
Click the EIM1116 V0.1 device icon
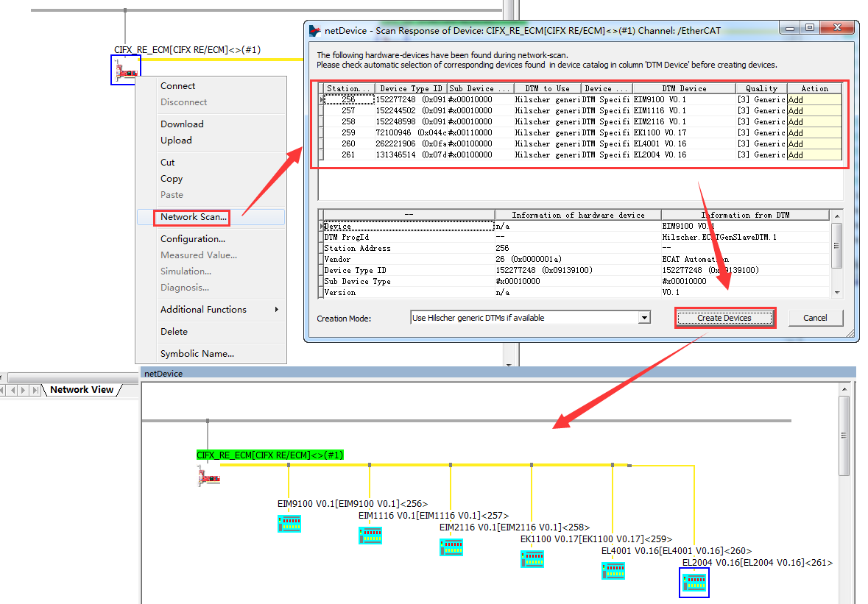370,535
